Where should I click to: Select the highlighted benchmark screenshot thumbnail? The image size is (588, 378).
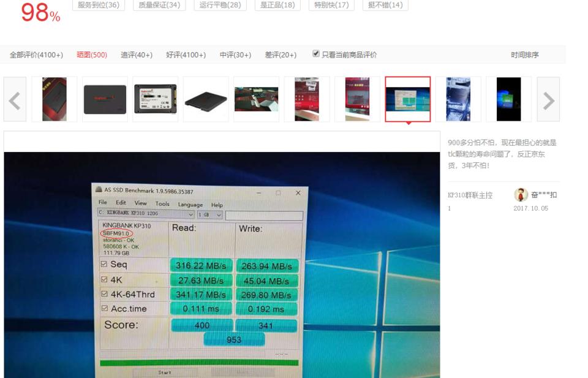(x=407, y=98)
